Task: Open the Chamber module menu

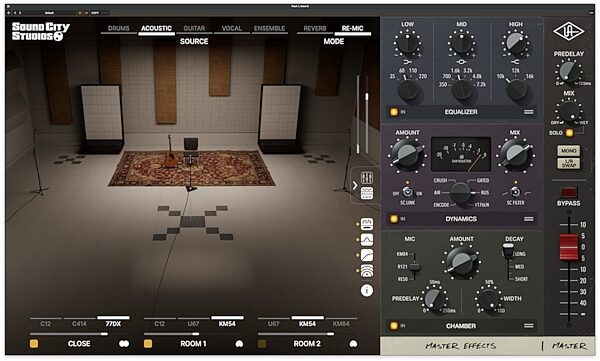Action: tap(528, 326)
